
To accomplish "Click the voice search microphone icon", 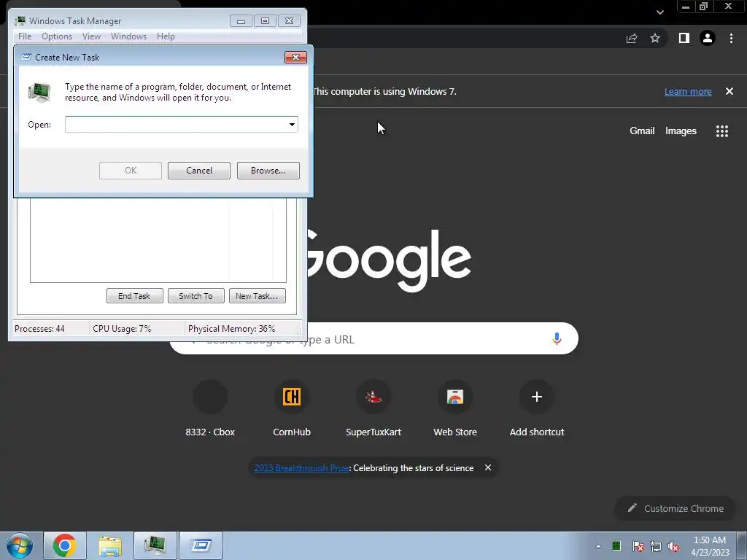I will click(x=557, y=338).
